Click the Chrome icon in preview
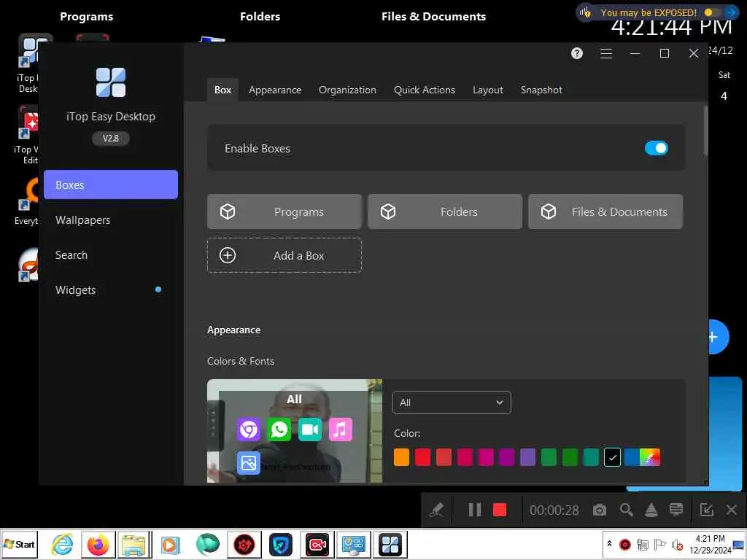 [248, 429]
